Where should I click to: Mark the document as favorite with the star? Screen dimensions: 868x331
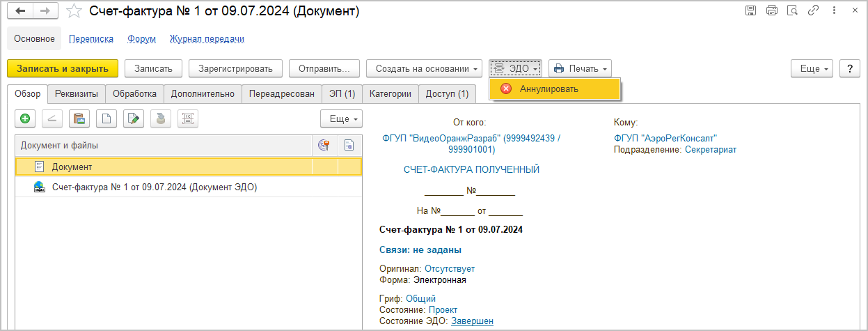pos(74,11)
